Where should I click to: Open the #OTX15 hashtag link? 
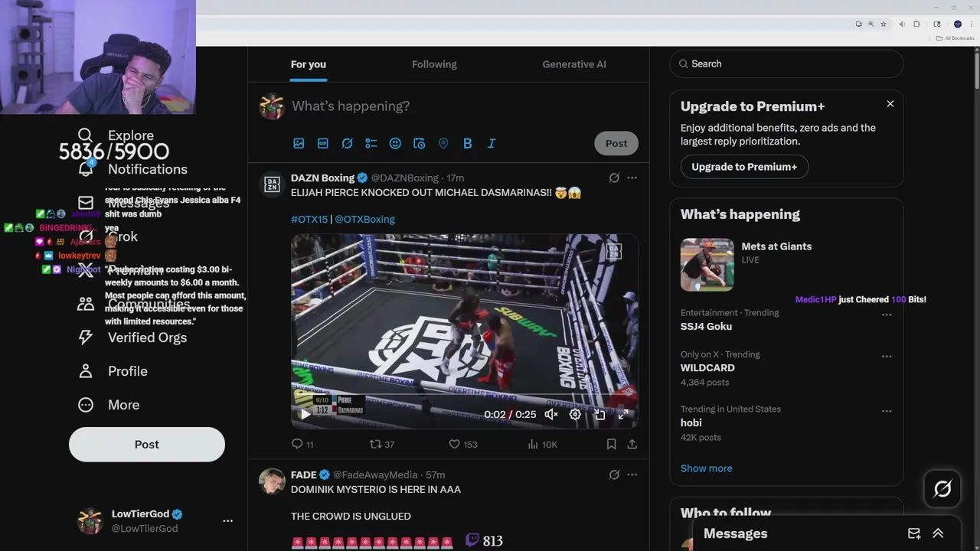[x=309, y=219]
